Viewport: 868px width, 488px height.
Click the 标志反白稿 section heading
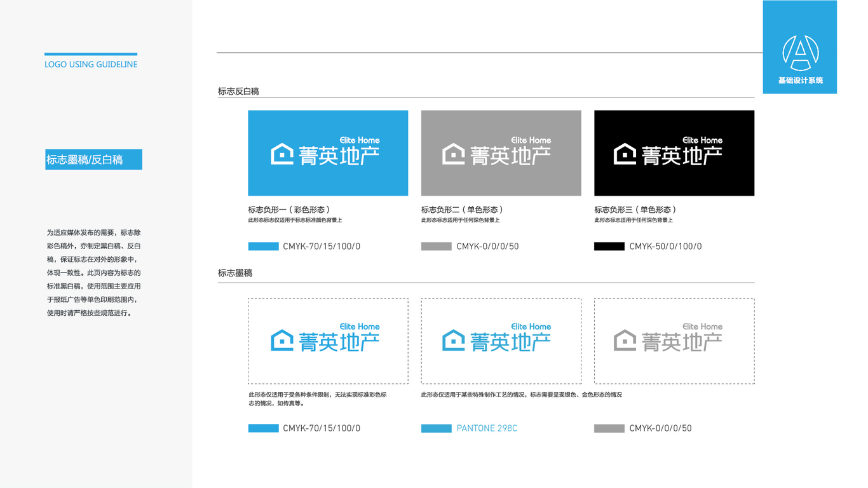238,91
